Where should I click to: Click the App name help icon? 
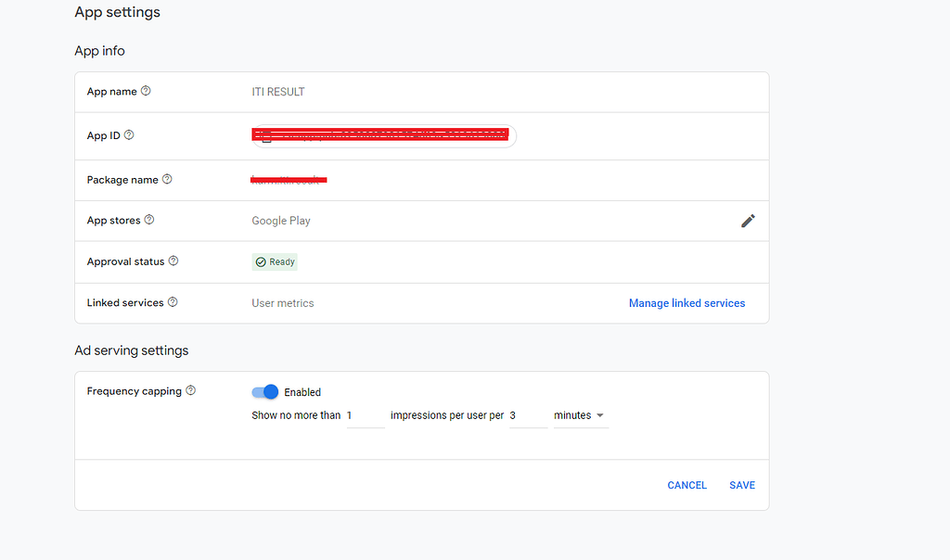[x=146, y=91]
